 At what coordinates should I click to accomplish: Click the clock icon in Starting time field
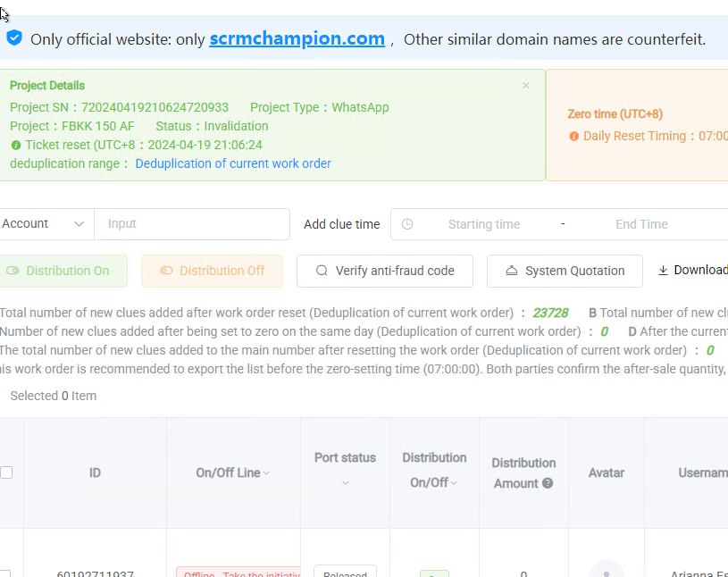coord(407,224)
